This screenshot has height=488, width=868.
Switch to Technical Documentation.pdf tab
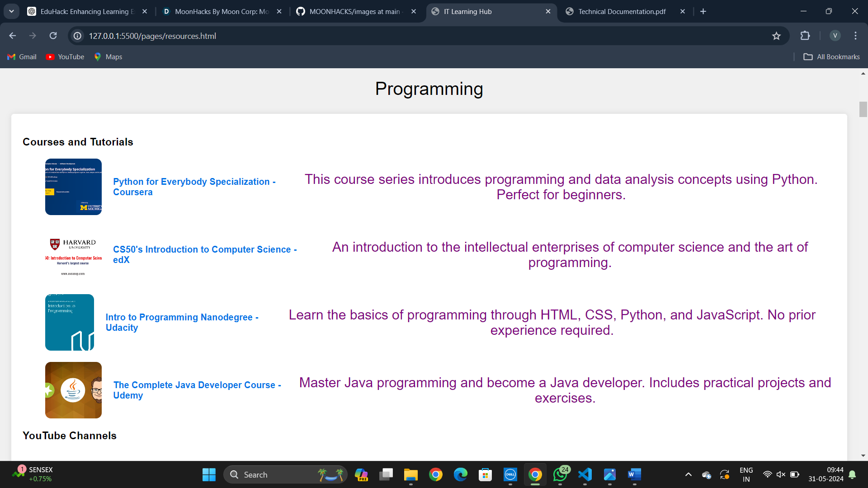click(622, 11)
